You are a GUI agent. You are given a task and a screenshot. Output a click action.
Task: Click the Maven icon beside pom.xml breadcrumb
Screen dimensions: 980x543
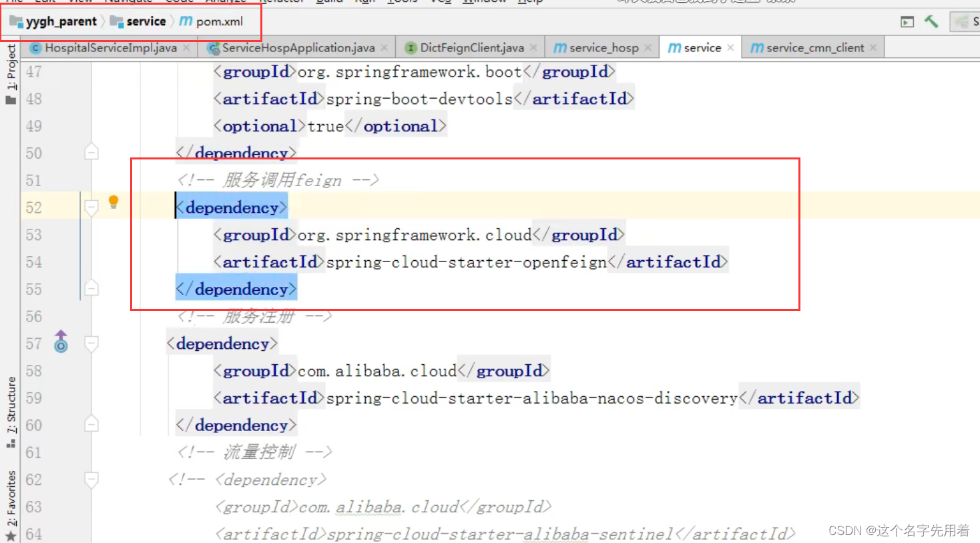pyautogui.click(x=186, y=22)
